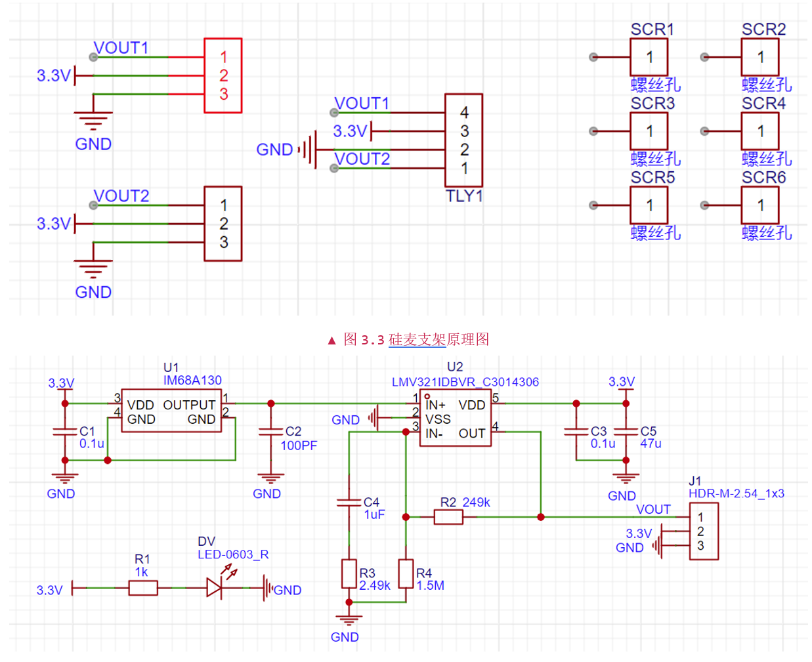This screenshot has height=662, width=812.
Task: Click the red highlighted VOUT1 connector box
Action: pyautogui.click(x=223, y=75)
